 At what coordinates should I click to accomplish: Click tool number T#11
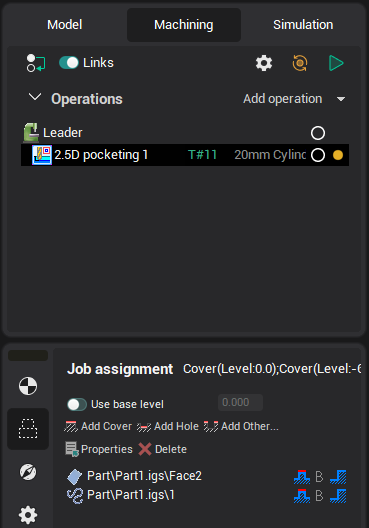click(202, 155)
